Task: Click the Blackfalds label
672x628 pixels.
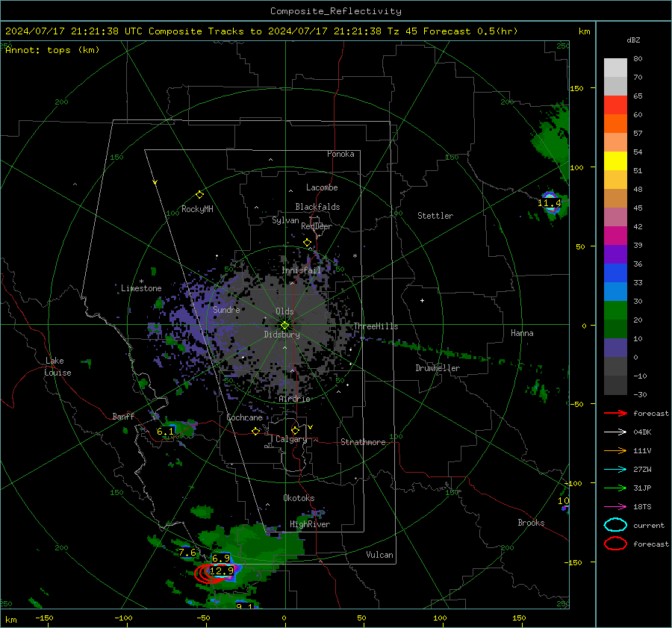Action: pos(317,207)
